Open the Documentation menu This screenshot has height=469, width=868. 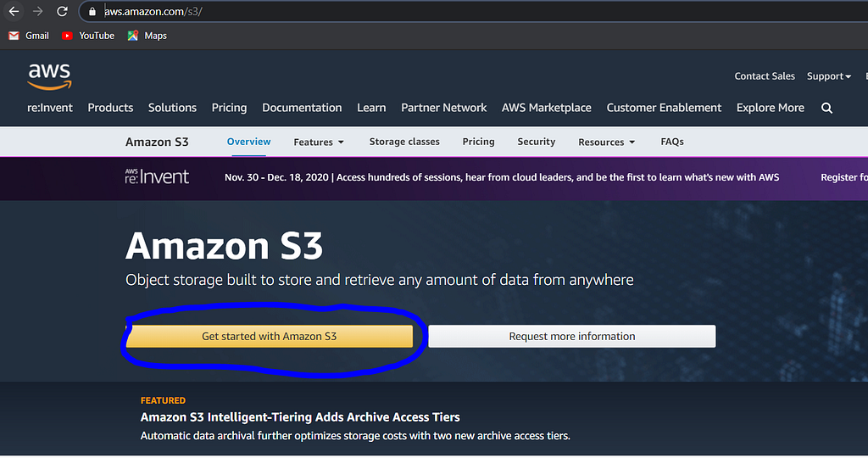[302, 108]
